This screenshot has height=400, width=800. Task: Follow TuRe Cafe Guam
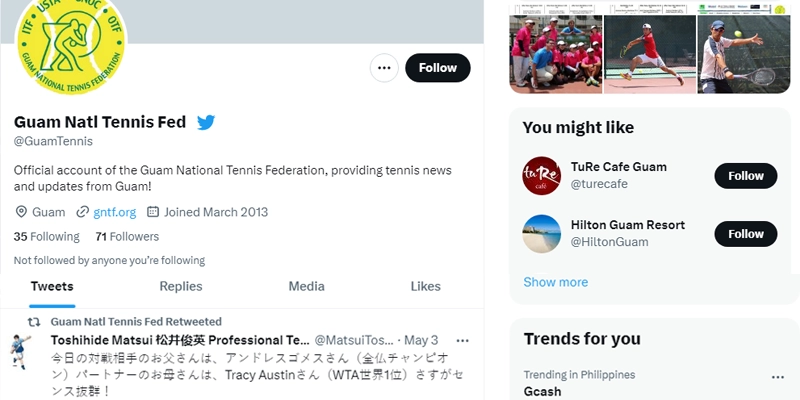[745, 176]
